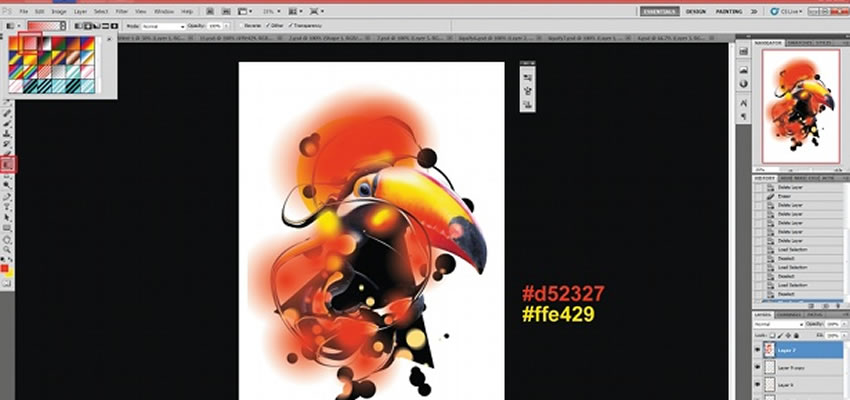Delete current state in History panel
Viewport: 850px width, 400px height.
coord(839,306)
